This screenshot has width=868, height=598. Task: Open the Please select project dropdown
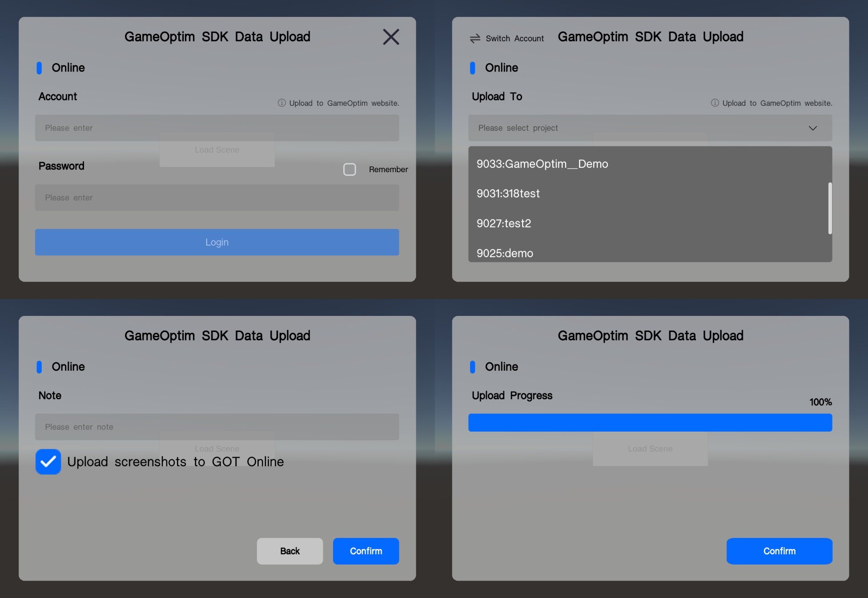coord(650,128)
